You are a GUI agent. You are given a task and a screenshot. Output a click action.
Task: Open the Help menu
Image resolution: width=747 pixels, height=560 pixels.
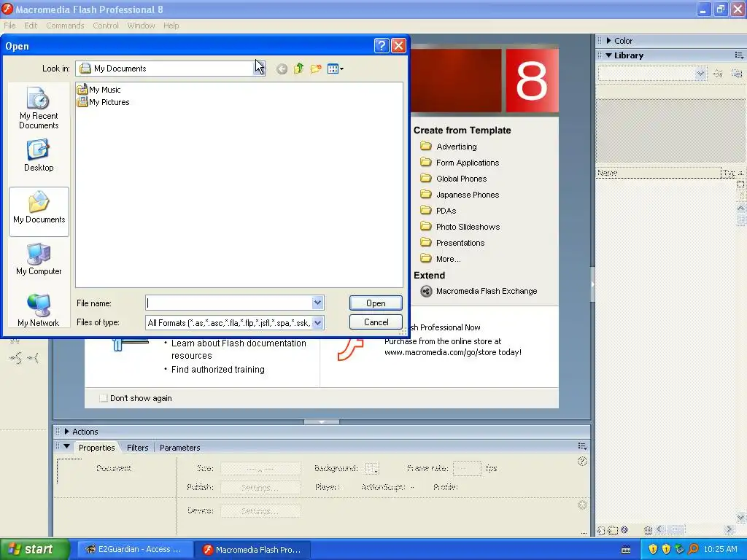[171, 26]
